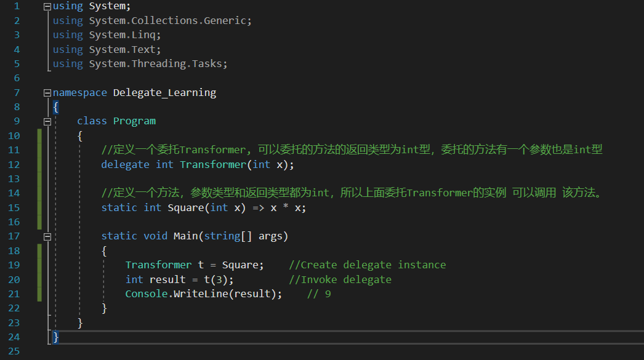Click line number 12 in the gutter
This screenshot has width=644, height=360.
pos(14,164)
